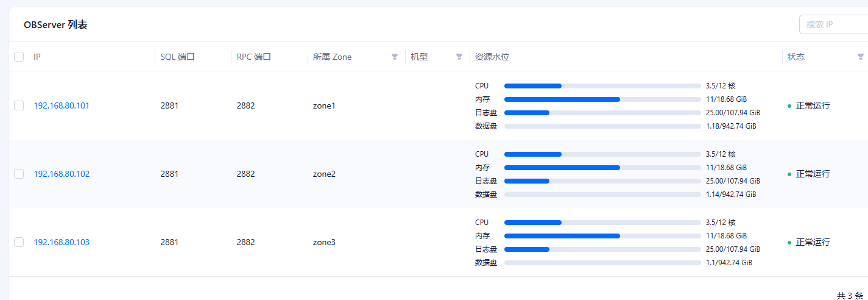Click 日志盘 usage bar for 192.168.80.103
The width and height of the screenshot is (868, 300).
pos(602,249)
